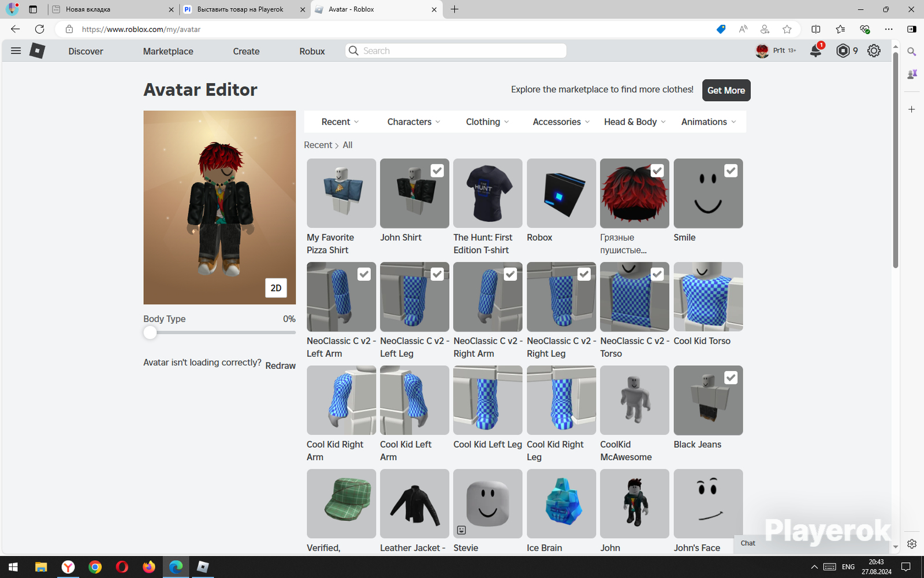Open the Robux menu item
924x578 pixels.
coord(312,51)
